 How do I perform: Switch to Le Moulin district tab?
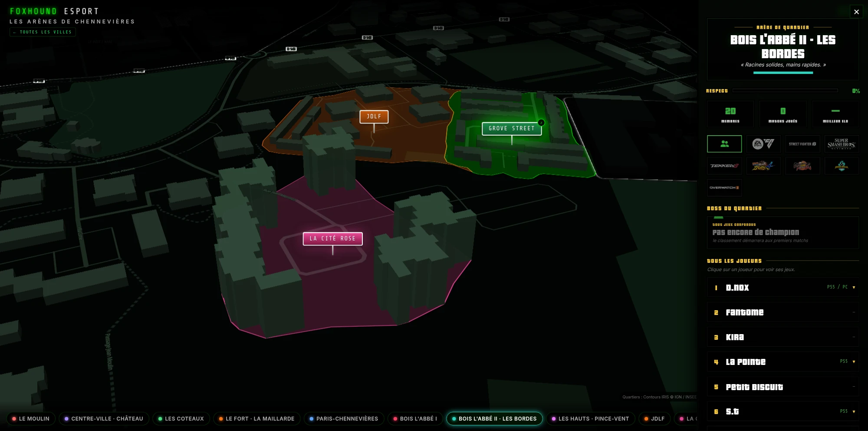pyautogui.click(x=31, y=419)
